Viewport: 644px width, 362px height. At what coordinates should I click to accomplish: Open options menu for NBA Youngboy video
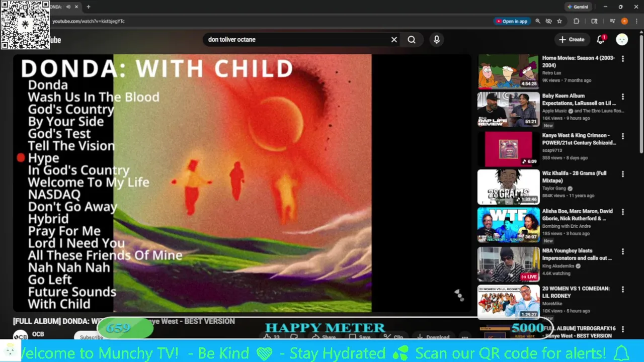pyautogui.click(x=623, y=251)
